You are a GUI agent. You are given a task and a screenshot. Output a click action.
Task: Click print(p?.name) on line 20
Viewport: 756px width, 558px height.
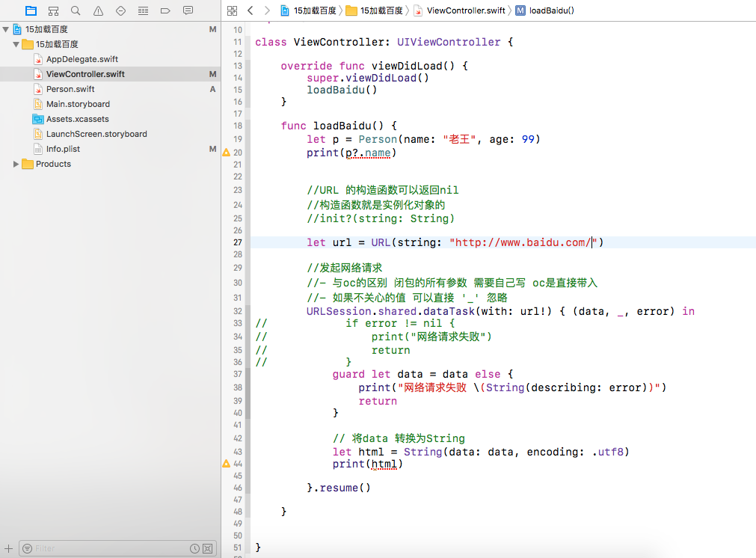pyautogui.click(x=351, y=153)
